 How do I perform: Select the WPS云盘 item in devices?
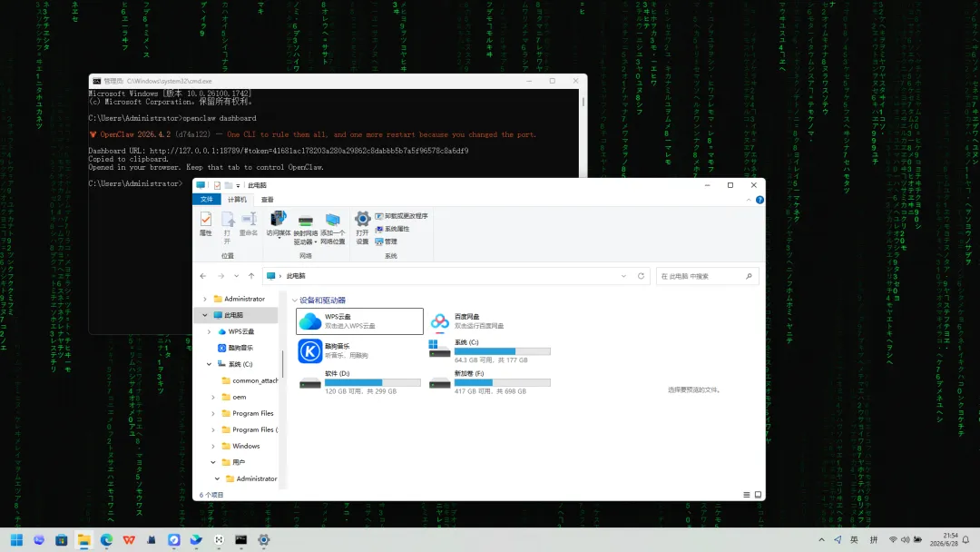[x=359, y=321]
